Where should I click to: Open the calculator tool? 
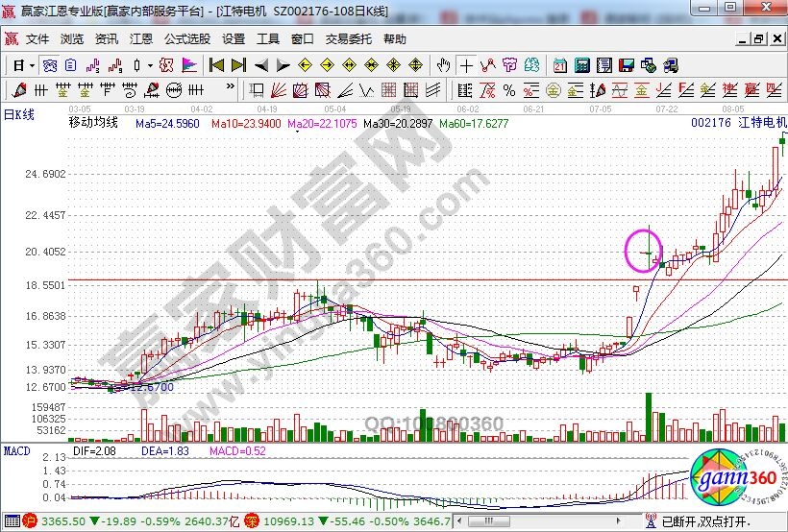point(581,65)
